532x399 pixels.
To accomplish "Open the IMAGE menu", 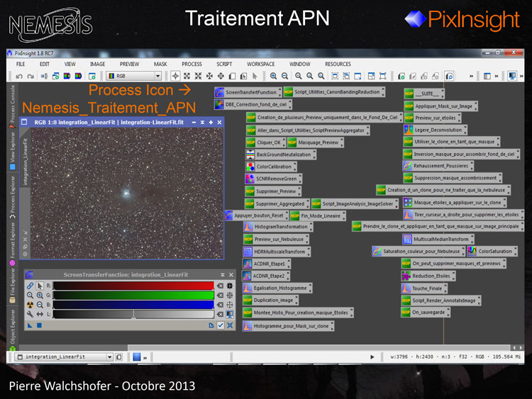I will click(x=97, y=64).
